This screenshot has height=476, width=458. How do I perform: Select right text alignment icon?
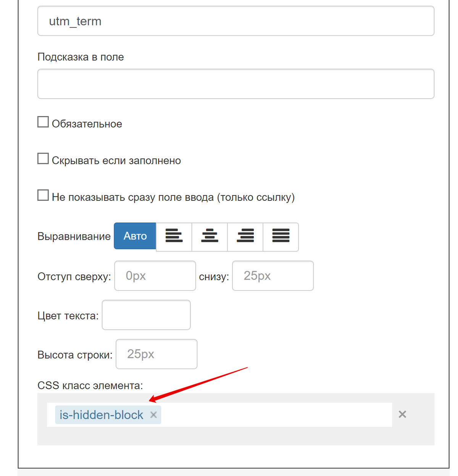[245, 237]
